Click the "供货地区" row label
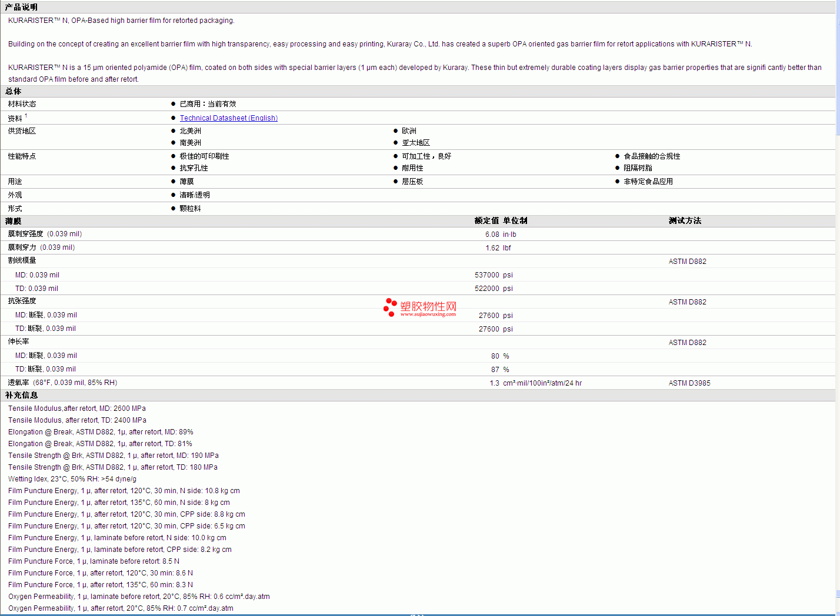 click(x=22, y=131)
